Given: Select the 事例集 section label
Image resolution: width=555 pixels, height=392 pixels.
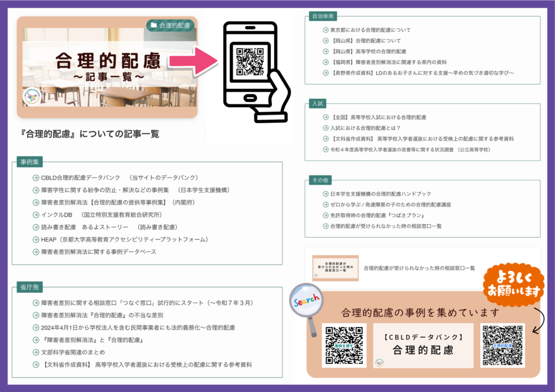Looking at the screenshot, I should (x=30, y=162).
